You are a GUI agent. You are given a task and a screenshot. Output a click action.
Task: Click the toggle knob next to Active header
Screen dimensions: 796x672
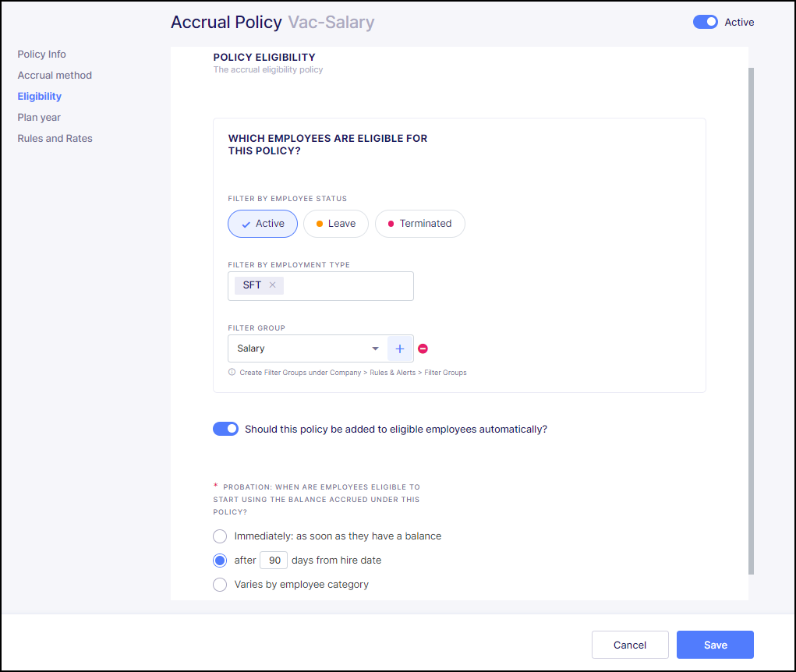coord(709,22)
